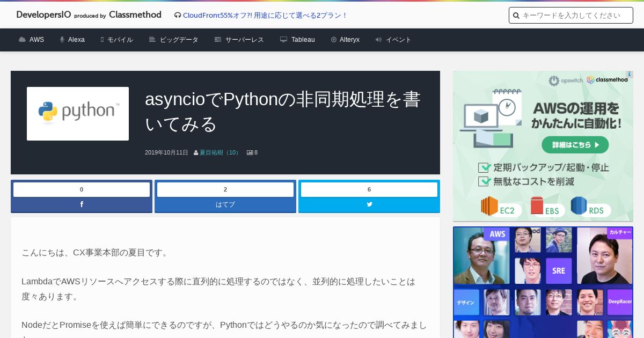This screenshot has width=644, height=338.
Task: Click the microphone icon next to Alexa
Action: 62,40
